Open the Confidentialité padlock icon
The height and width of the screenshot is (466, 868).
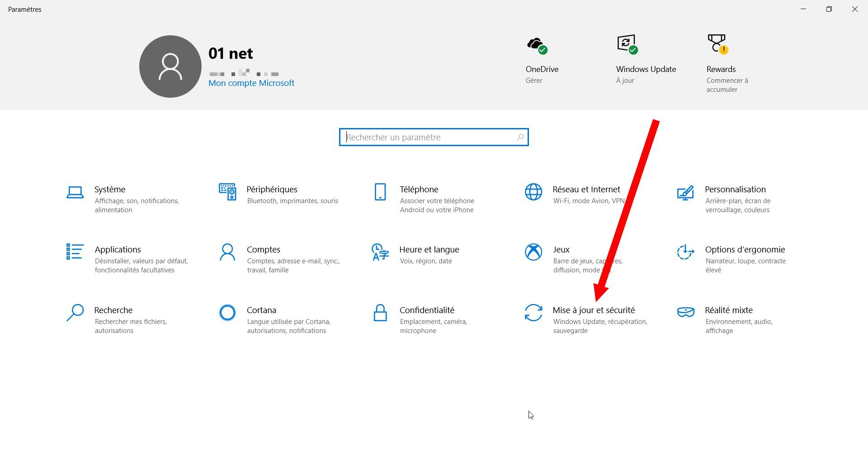tap(380, 313)
